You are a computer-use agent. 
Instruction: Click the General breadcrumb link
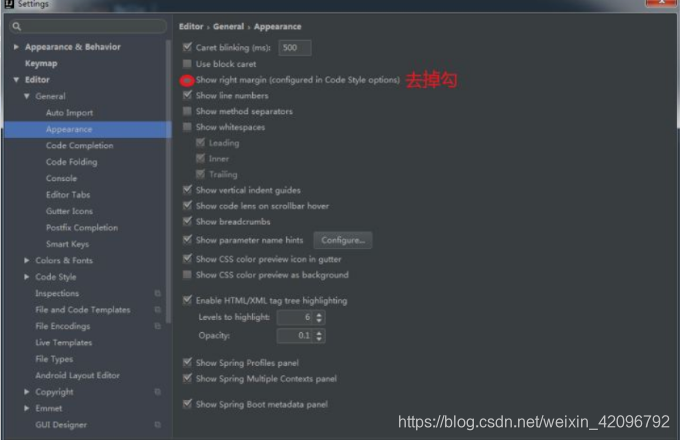coord(228,26)
